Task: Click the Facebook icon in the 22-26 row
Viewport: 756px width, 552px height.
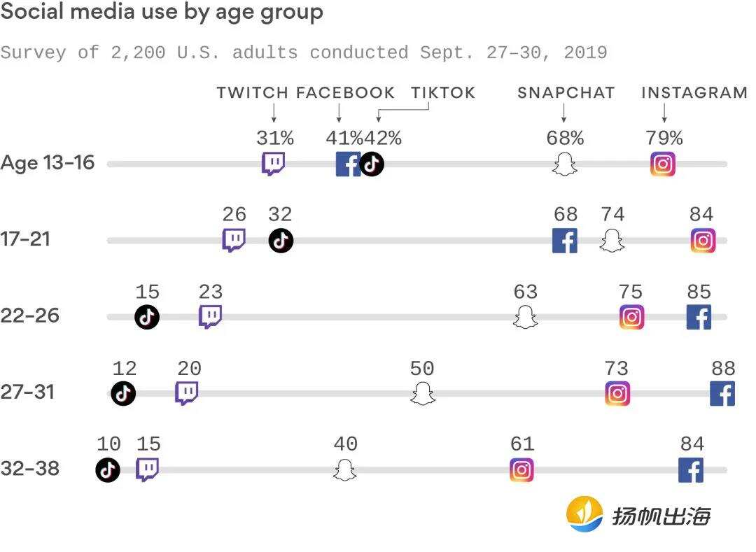Action: pyautogui.click(x=699, y=317)
